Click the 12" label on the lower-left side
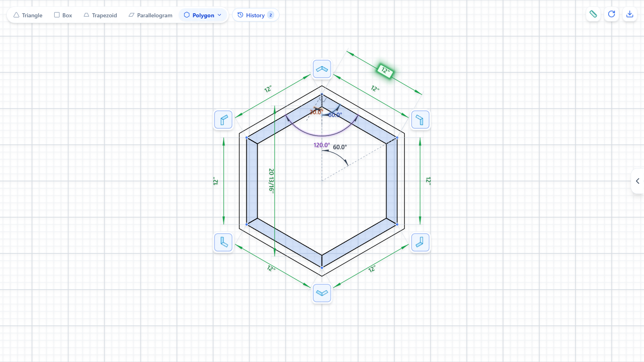The width and height of the screenshot is (644, 362). click(x=271, y=268)
